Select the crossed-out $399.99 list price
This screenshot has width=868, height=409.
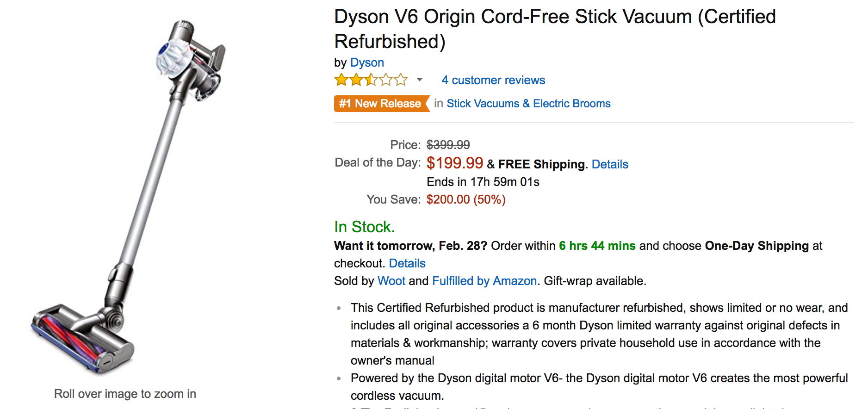coord(448,144)
